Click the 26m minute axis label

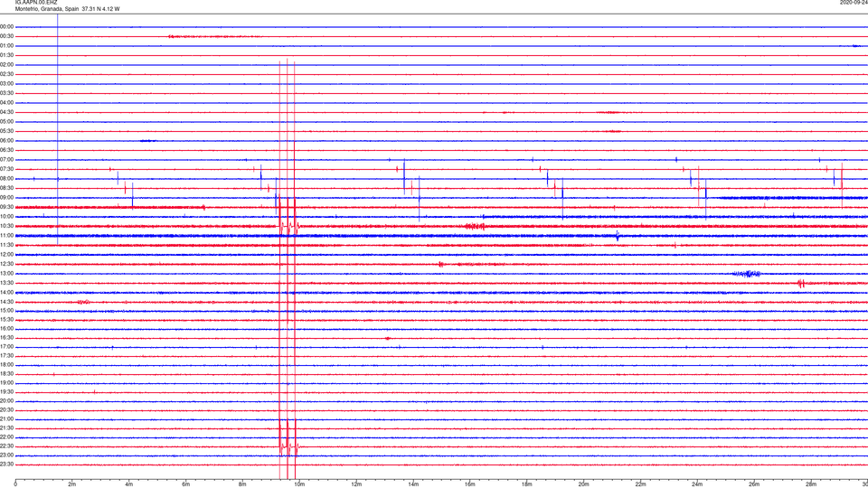754,484
